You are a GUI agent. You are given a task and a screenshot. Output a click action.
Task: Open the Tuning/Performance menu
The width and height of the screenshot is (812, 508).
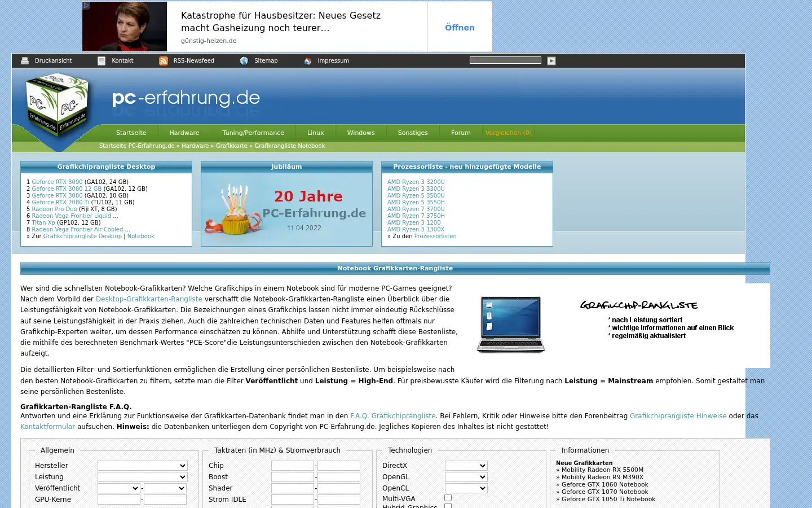[253, 133]
